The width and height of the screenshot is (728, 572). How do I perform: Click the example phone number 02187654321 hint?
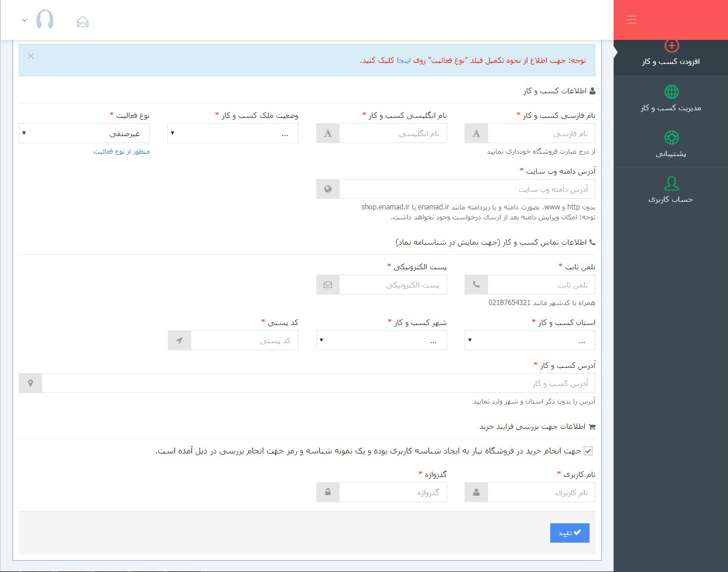(509, 303)
